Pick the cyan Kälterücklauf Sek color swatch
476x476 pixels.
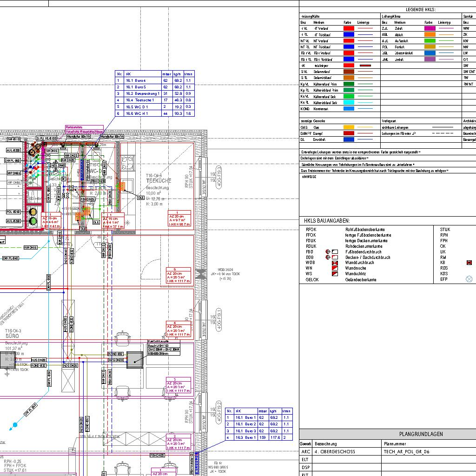[349, 103]
